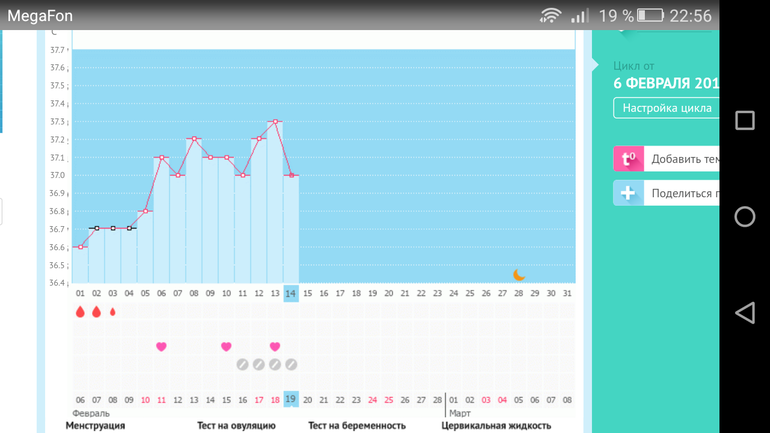Viewport: 770px width, 433px height.
Task: Tap the highlighted calendar date 19
Action: pyautogui.click(x=291, y=399)
